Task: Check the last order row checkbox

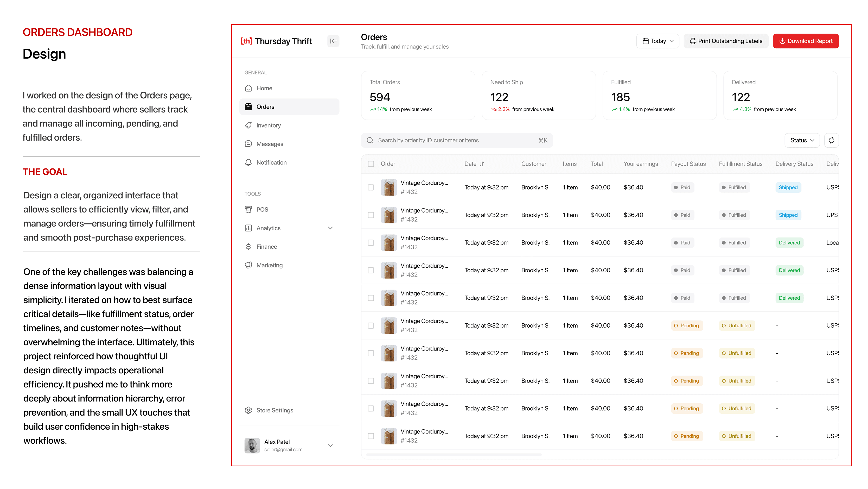Action: point(371,436)
